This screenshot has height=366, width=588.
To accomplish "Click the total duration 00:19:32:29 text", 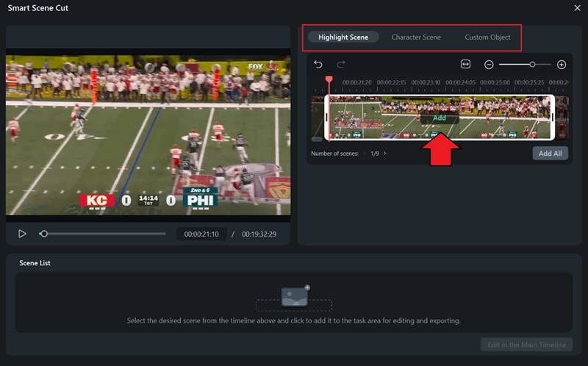I will tap(259, 234).
